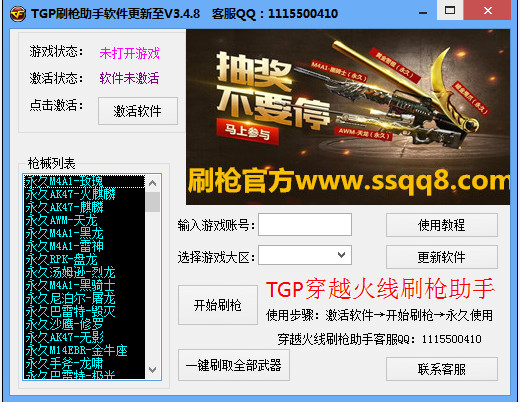Viewport: 520px width, 402px height.
Task: Click the TGP穿越火线刷枪助手 red title text
Action: [x=380, y=289]
